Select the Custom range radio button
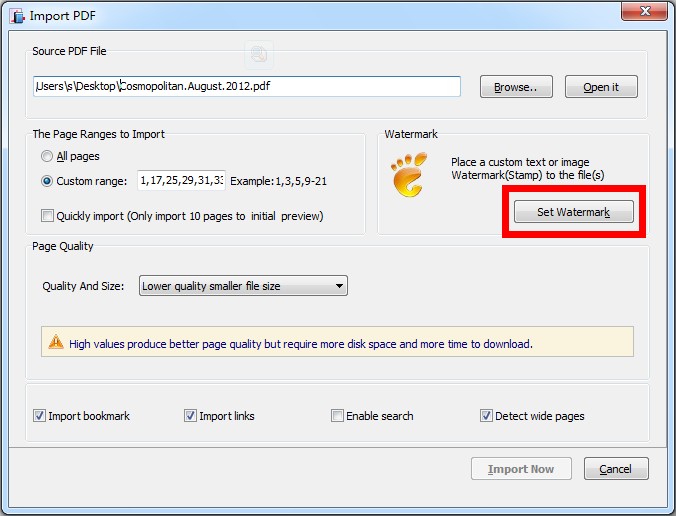Screen dimensions: 676x516 [47, 181]
